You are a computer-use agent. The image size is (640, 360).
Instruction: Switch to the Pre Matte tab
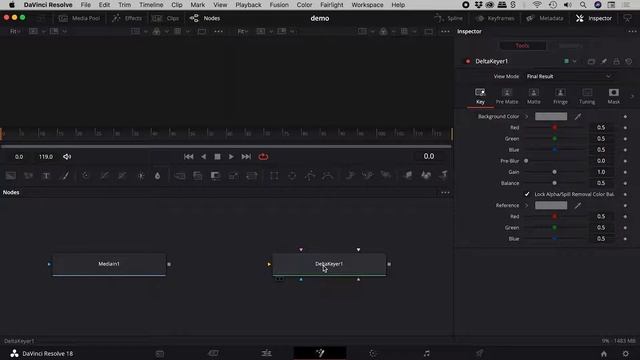point(507,97)
